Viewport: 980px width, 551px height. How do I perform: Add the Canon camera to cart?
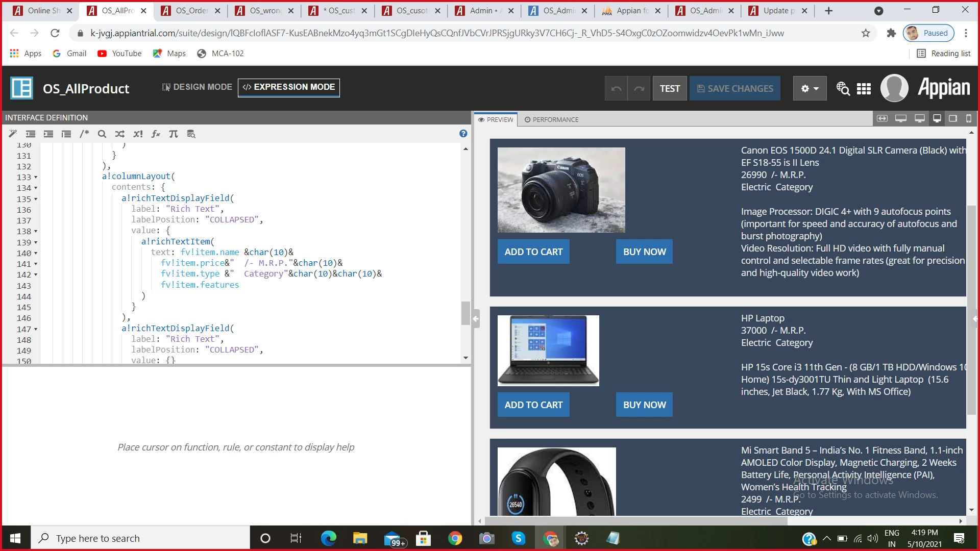(533, 252)
